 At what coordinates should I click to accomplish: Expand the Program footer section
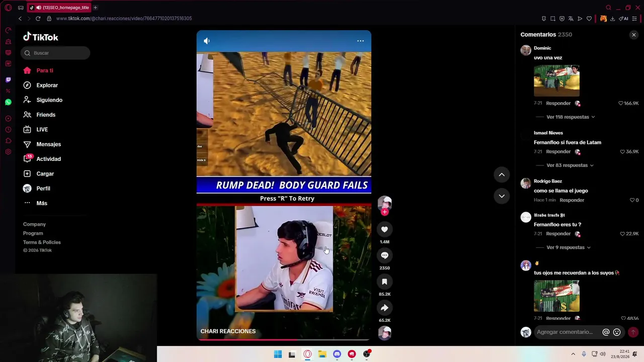point(33,233)
